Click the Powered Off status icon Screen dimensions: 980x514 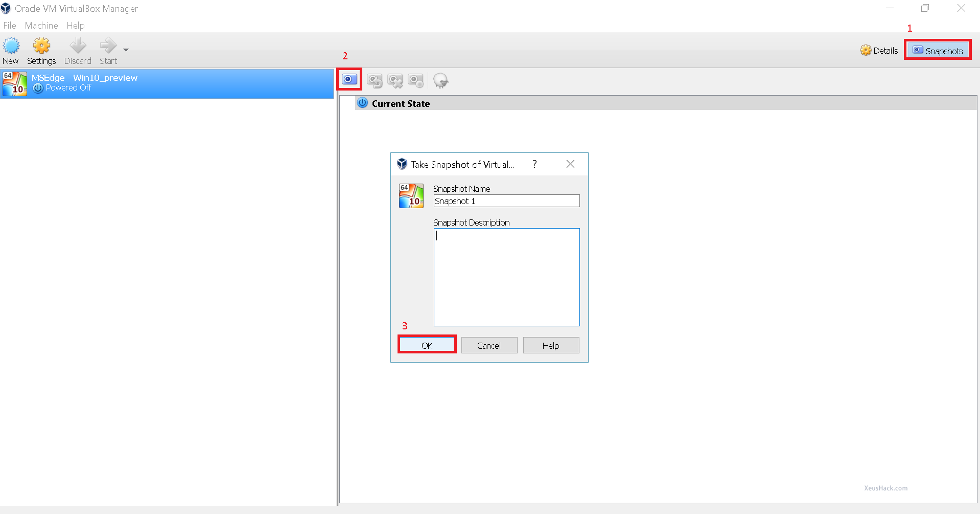click(38, 88)
